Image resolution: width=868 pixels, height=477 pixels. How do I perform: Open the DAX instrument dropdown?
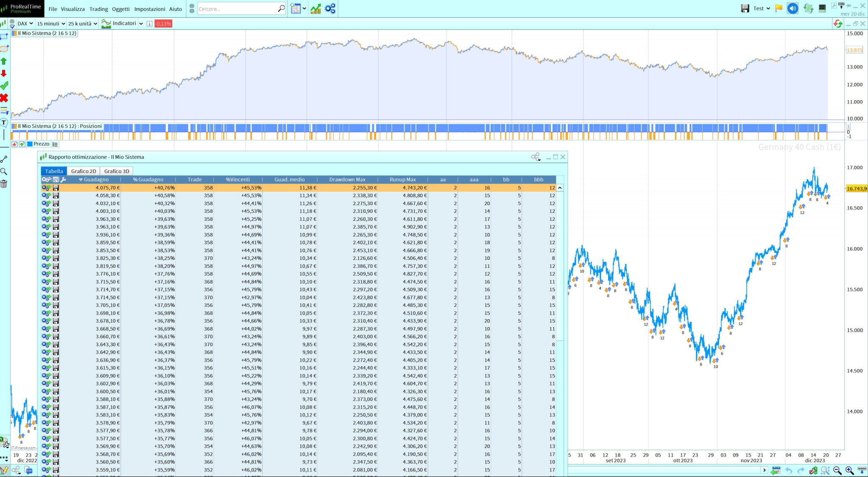coord(25,24)
